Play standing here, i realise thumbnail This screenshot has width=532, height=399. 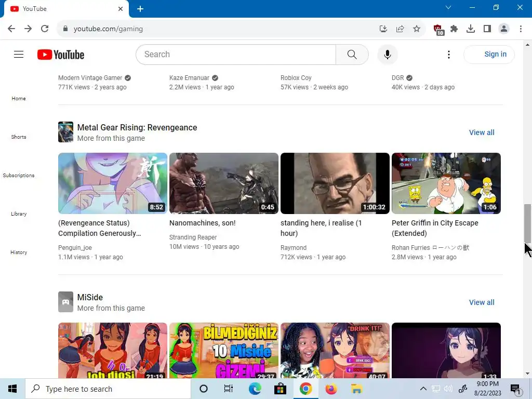pyautogui.click(x=335, y=183)
